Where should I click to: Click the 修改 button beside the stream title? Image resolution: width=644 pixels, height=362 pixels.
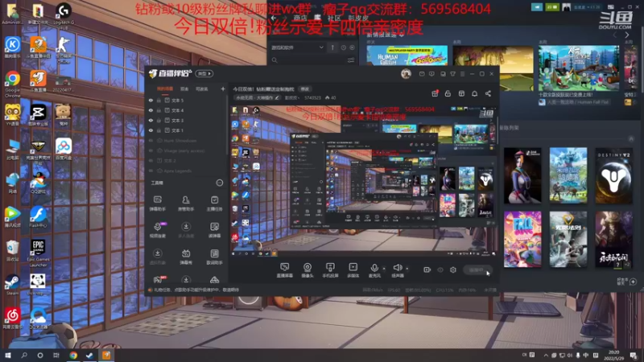coord(305,89)
